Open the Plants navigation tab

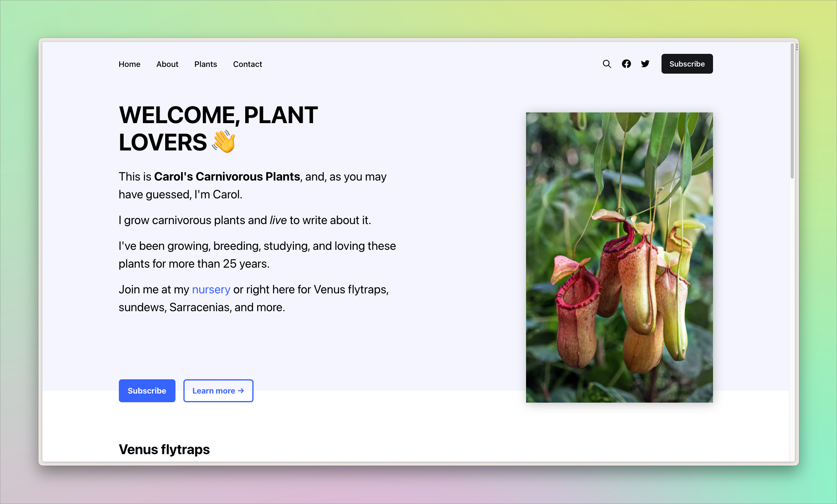[206, 64]
